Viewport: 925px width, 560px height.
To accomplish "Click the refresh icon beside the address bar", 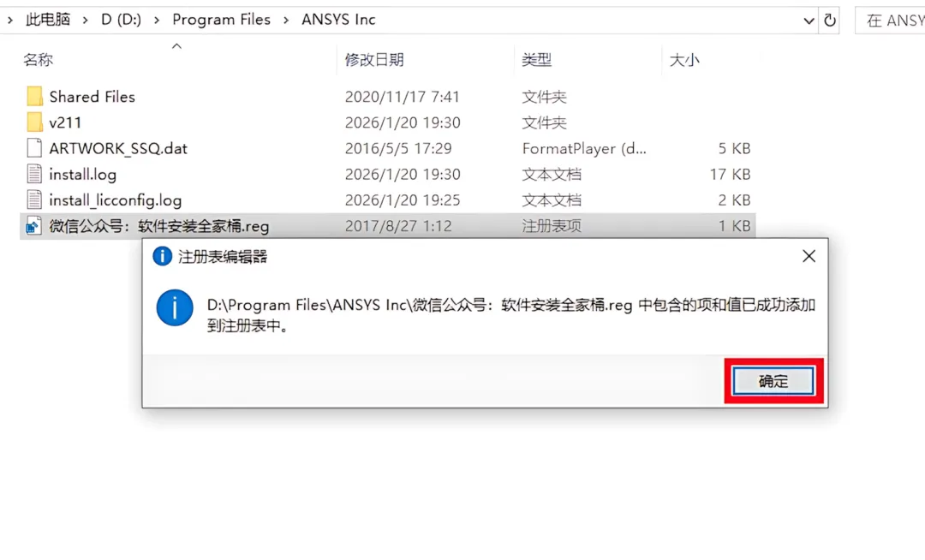I will click(829, 20).
